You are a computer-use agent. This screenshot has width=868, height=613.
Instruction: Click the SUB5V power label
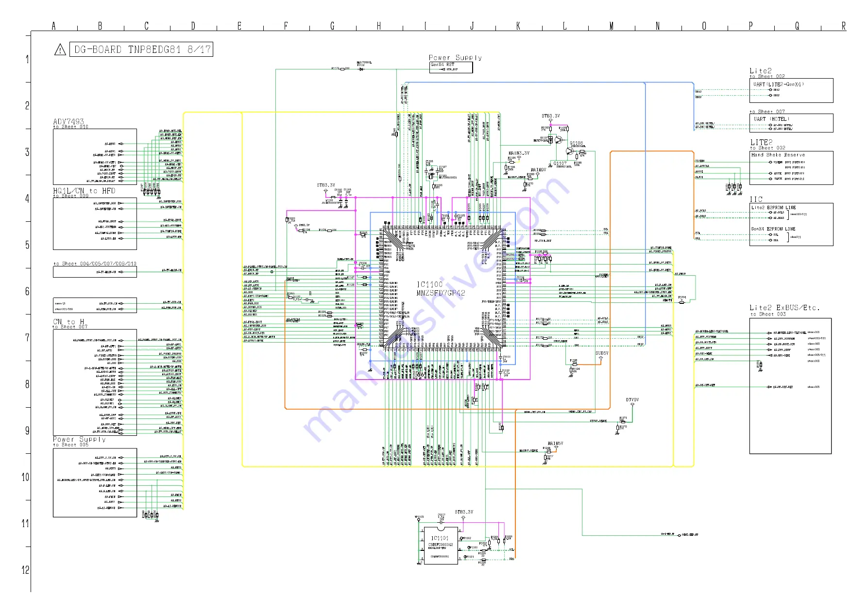click(x=602, y=353)
